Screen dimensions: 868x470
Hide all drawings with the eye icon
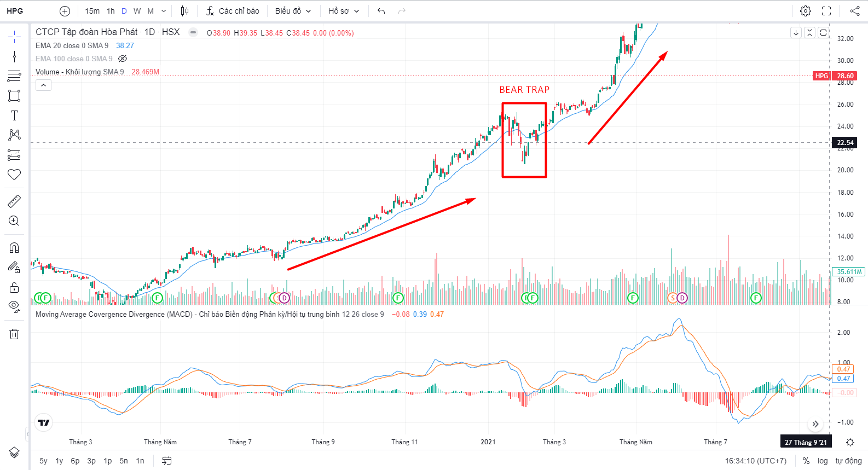coord(14,306)
